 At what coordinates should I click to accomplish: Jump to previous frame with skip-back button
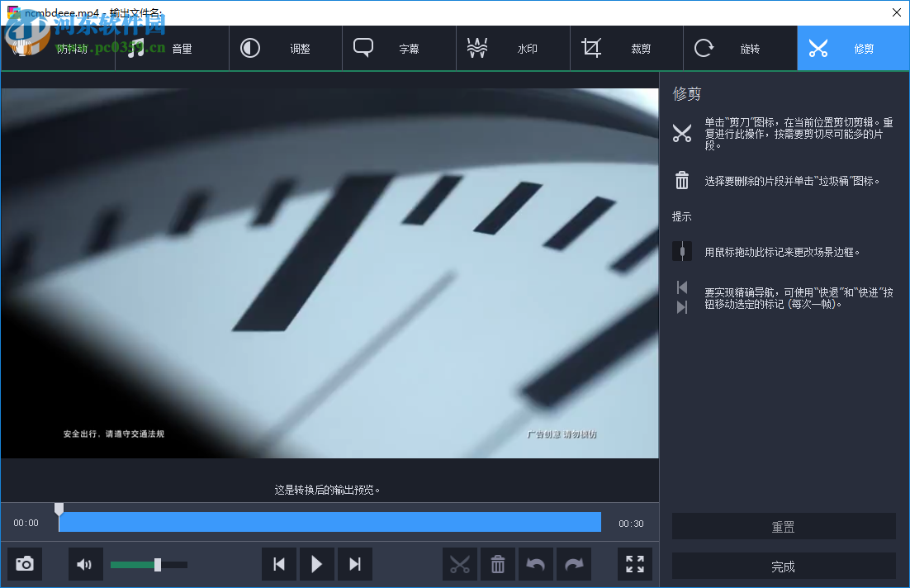click(278, 563)
